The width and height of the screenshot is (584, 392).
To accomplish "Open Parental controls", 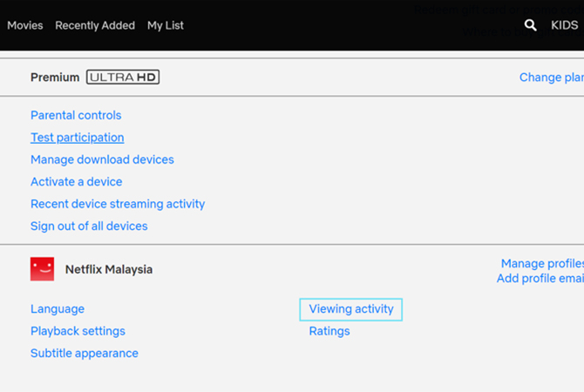I will pos(76,115).
